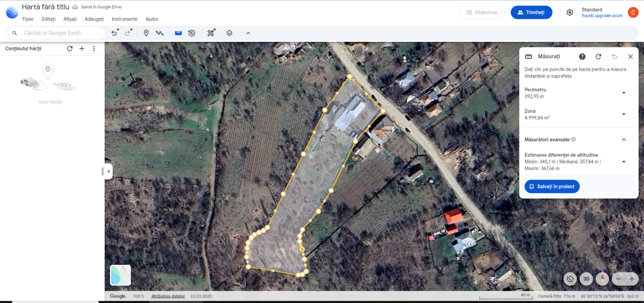Viewport: 644px width, 303px height.
Task: Click Faceți upgrade acum link
Action: click(602, 16)
